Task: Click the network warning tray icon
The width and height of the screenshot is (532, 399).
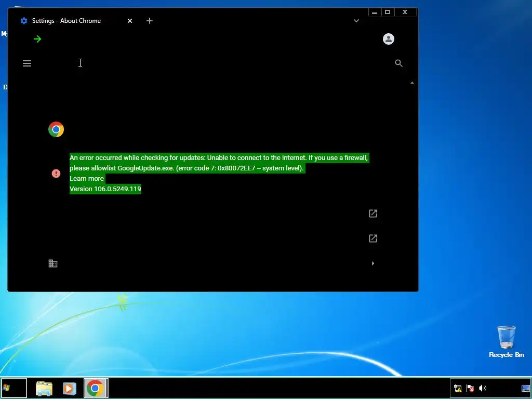Action: point(458,388)
